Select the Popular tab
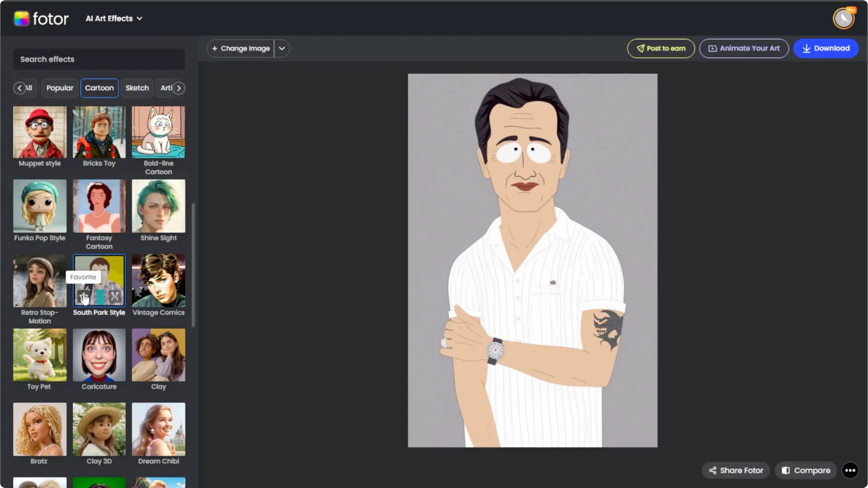This screenshot has height=488, width=868. (x=60, y=88)
